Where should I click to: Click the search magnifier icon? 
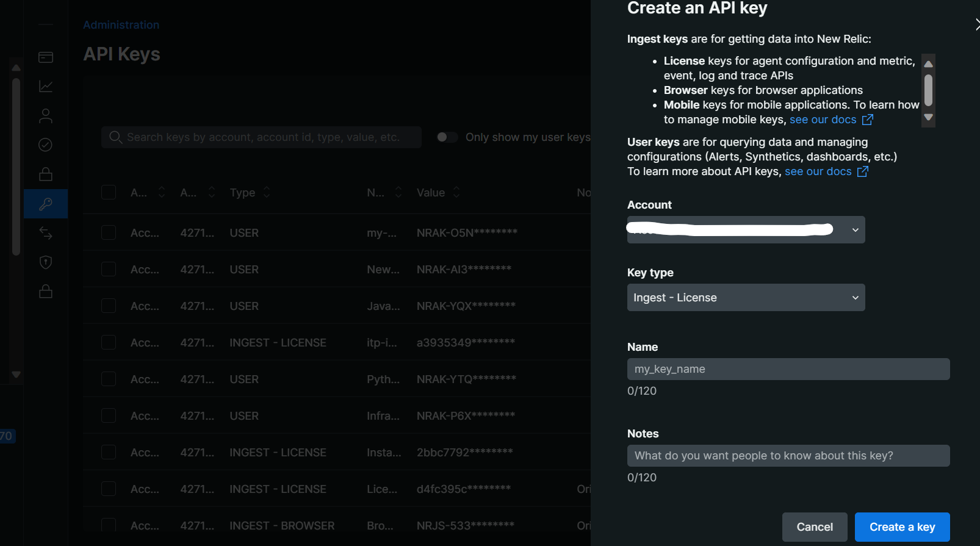(x=115, y=137)
